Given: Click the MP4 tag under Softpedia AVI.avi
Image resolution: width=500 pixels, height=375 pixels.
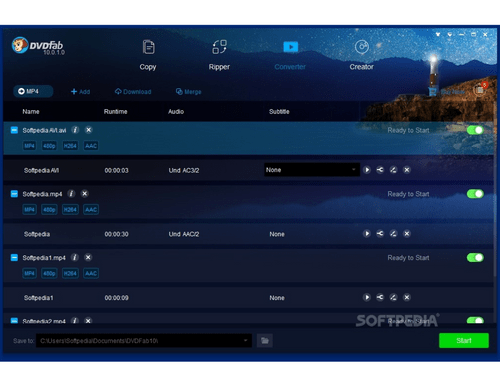Looking at the screenshot, I should (x=29, y=146).
